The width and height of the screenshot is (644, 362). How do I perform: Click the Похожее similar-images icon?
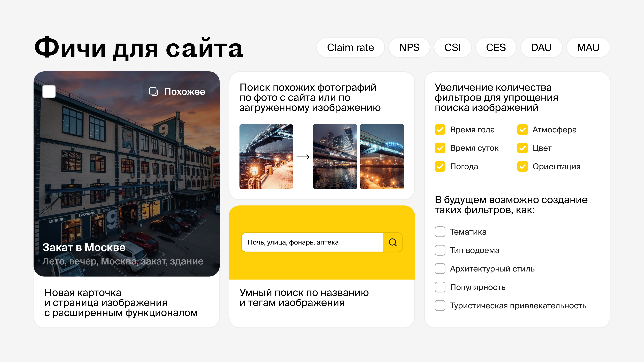tap(153, 92)
